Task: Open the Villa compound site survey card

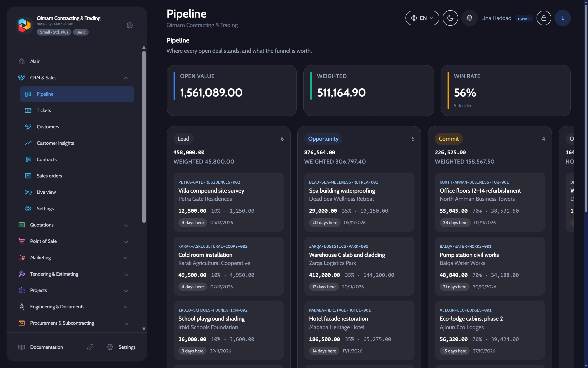Action: [228, 202]
